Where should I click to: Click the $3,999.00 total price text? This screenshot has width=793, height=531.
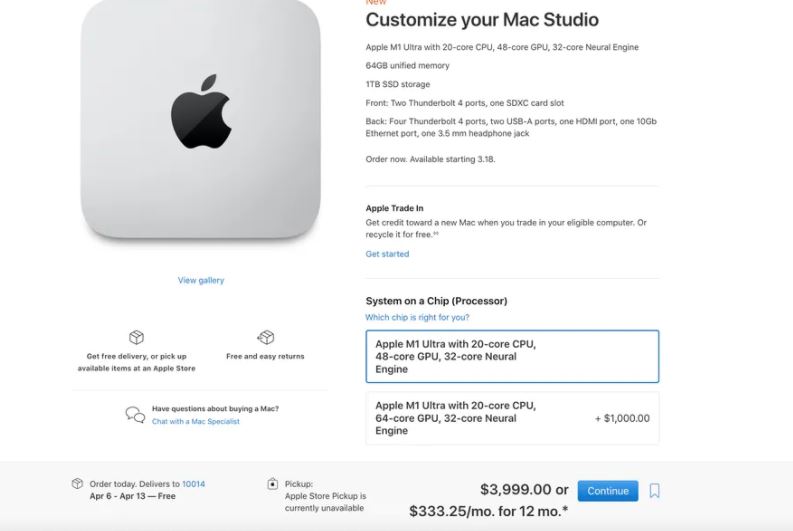516,490
